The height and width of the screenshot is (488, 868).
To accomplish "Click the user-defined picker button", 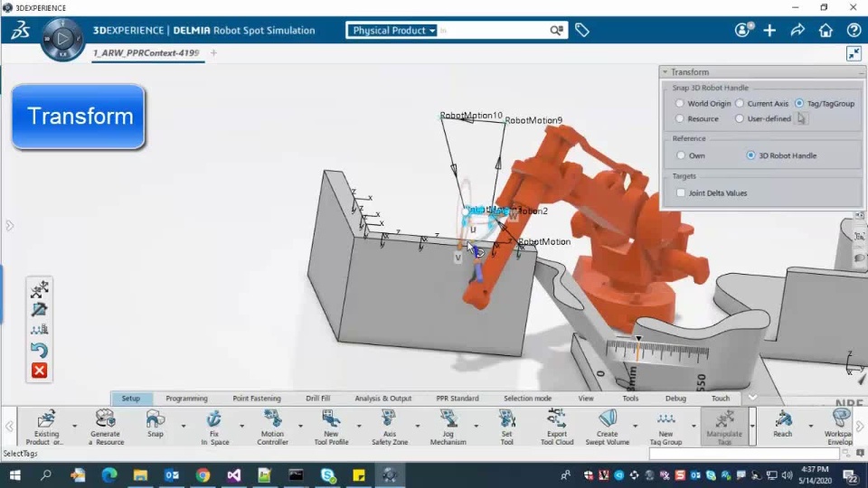I will (802, 118).
